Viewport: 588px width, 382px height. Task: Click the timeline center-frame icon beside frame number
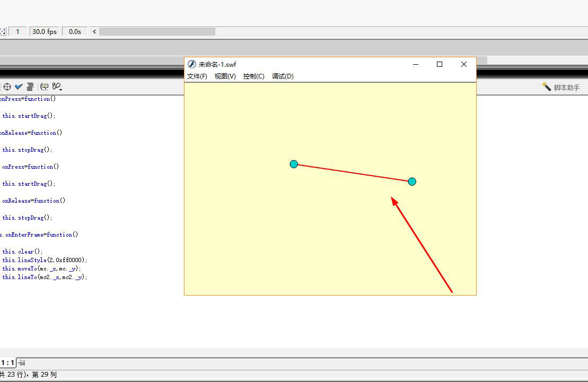[3, 31]
